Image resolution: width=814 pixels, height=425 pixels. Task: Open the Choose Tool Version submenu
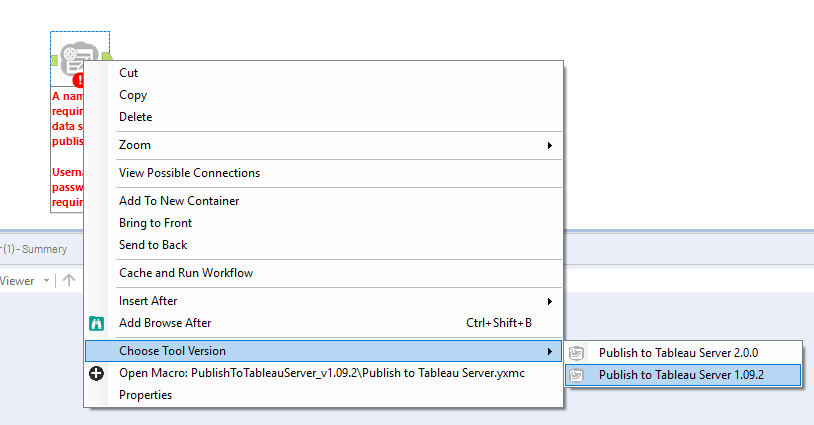click(323, 351)
